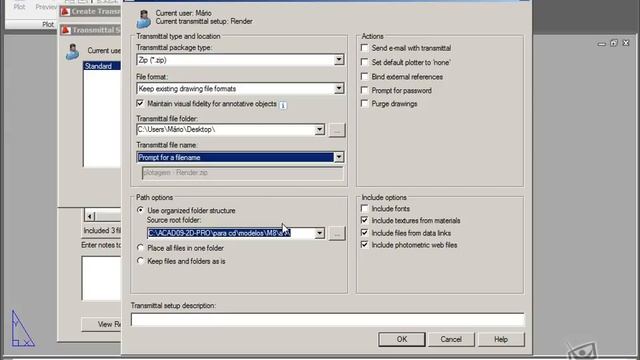Check Purge drawings option

(x=364, y=104)
